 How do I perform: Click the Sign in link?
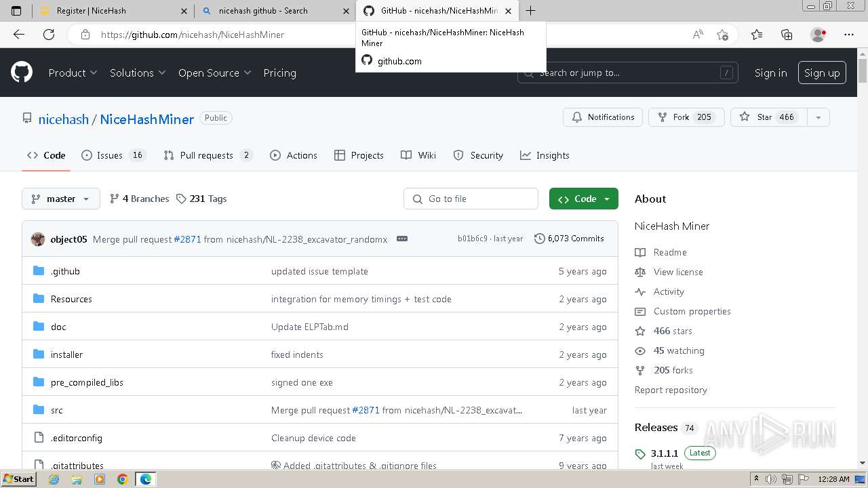[x=771, y=73]
